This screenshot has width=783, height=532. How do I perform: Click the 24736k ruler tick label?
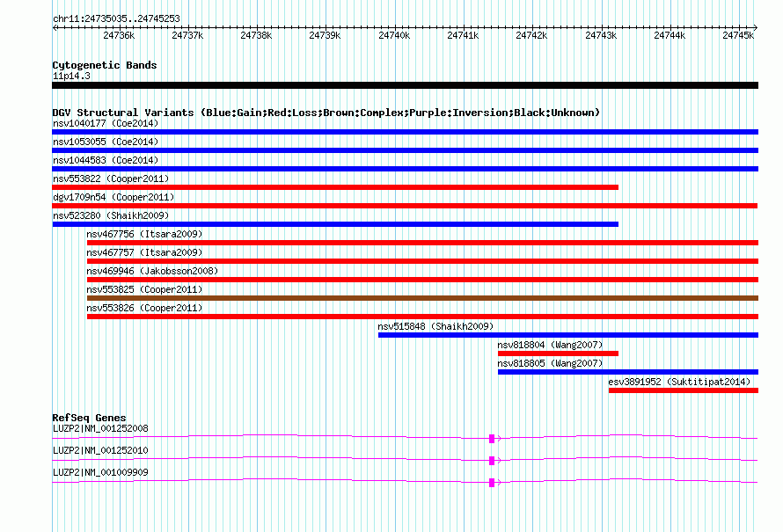point(119,35)
